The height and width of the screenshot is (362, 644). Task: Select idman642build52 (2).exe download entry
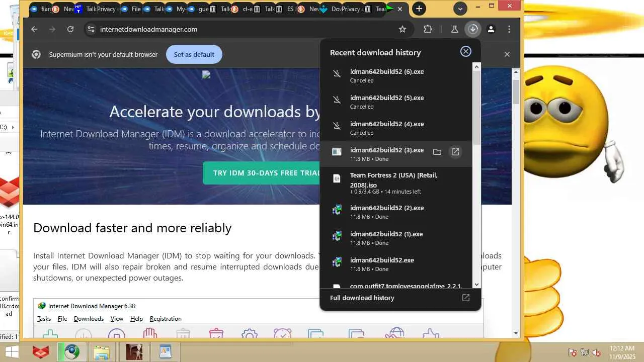click(x=396, y=212)
